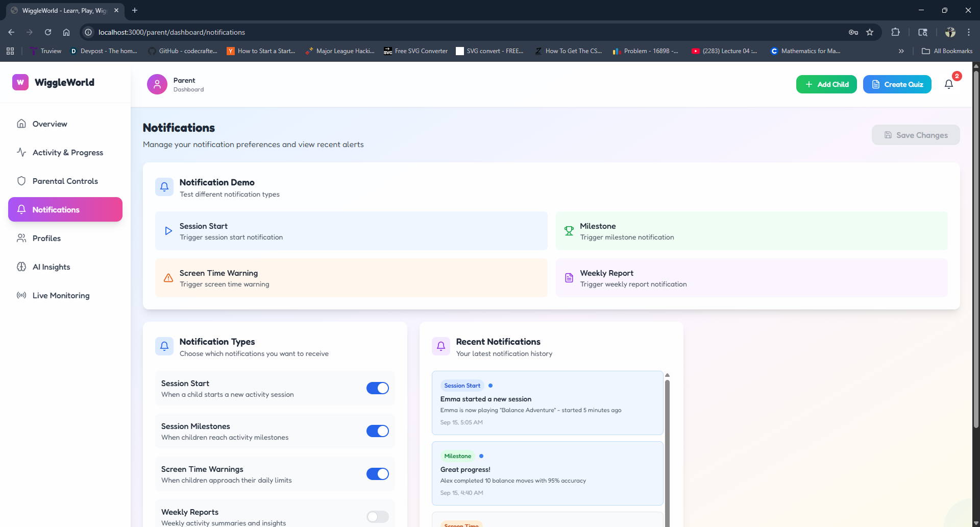980x527 pixels.
Task: Bookmark this page with the star icon
Action: pyautogui.click(x=870, y=32)
